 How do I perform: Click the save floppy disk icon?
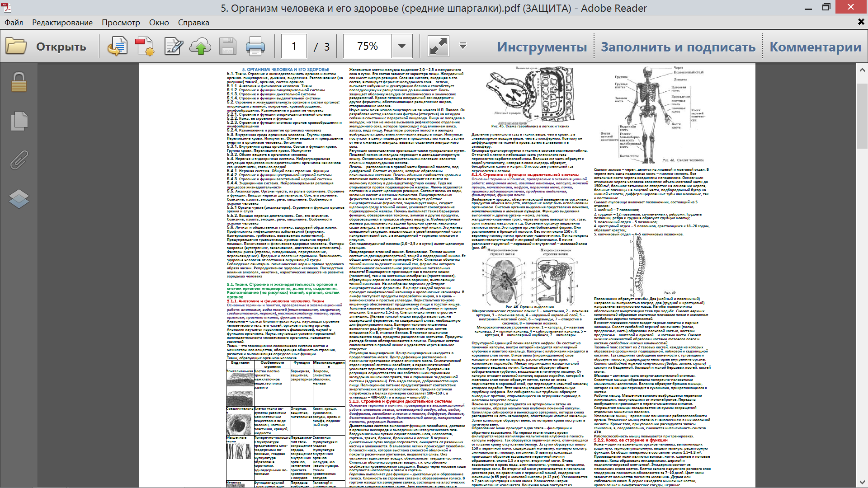pyautogui.click(x=228, y=47)
